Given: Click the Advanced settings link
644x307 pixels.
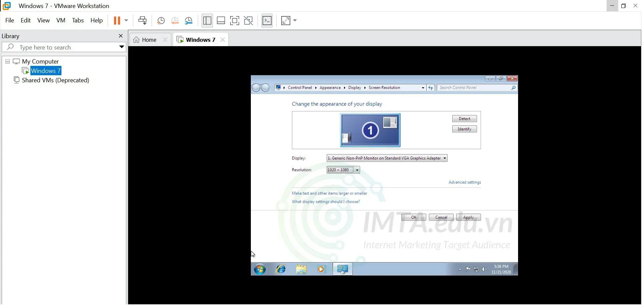Looking at the screenshot, I should pyautogui.click(x=464, y=182).
